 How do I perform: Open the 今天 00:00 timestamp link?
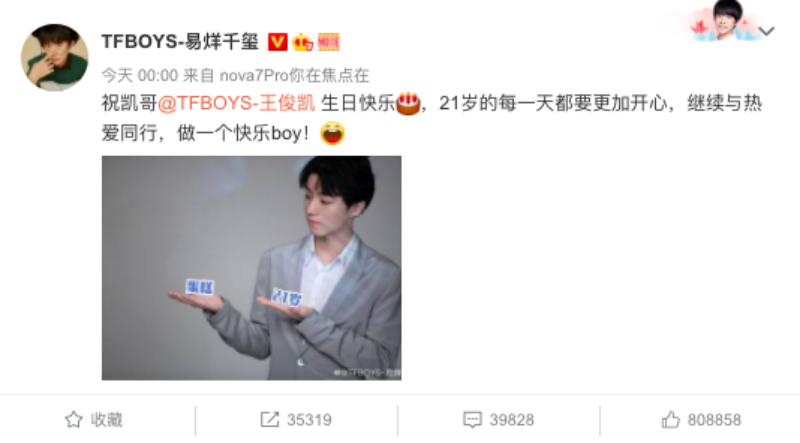tap(140, 76)
